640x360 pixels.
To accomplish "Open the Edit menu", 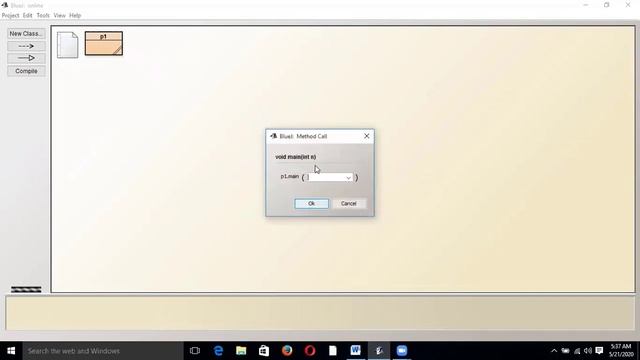I will pyautogui.click(x=27, y=15).
